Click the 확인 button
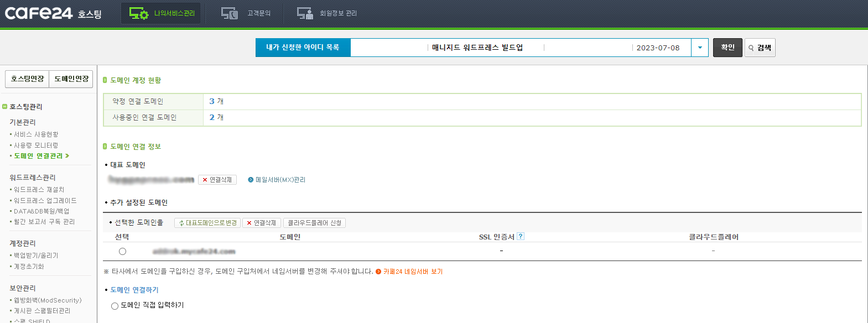868x323 pixels. pyautogui.click(x=727, y=48)
